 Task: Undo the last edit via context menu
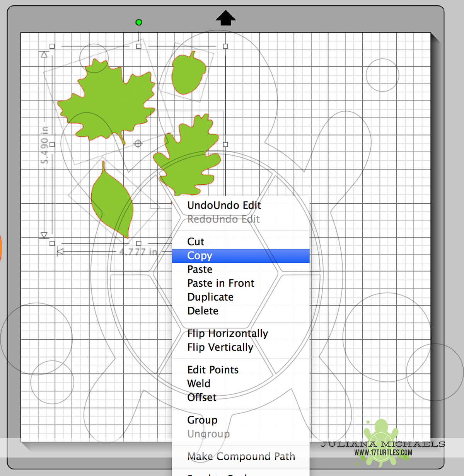[x=223, y=205]
